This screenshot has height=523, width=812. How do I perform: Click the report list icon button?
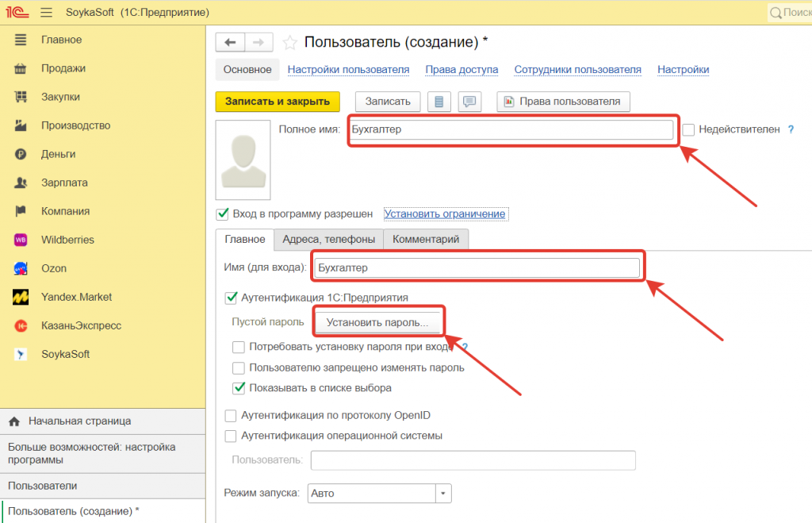pos(439,102)
